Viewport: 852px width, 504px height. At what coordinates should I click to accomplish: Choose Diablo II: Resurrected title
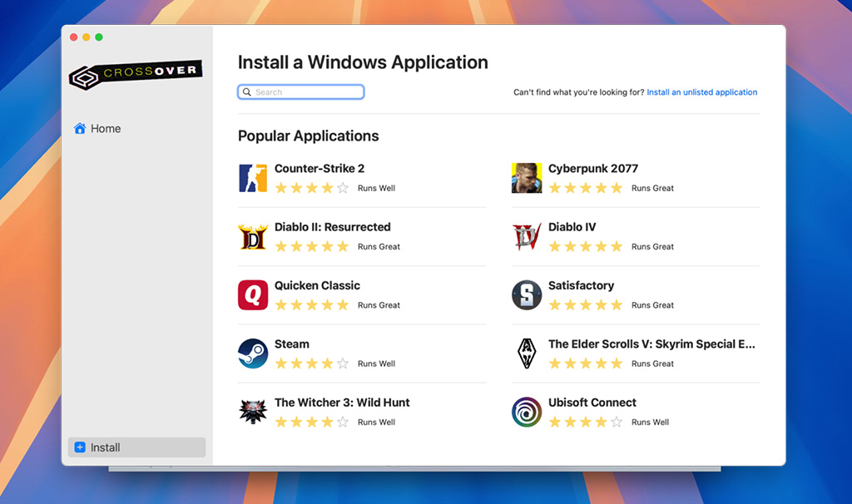click(x=333, y=227)
